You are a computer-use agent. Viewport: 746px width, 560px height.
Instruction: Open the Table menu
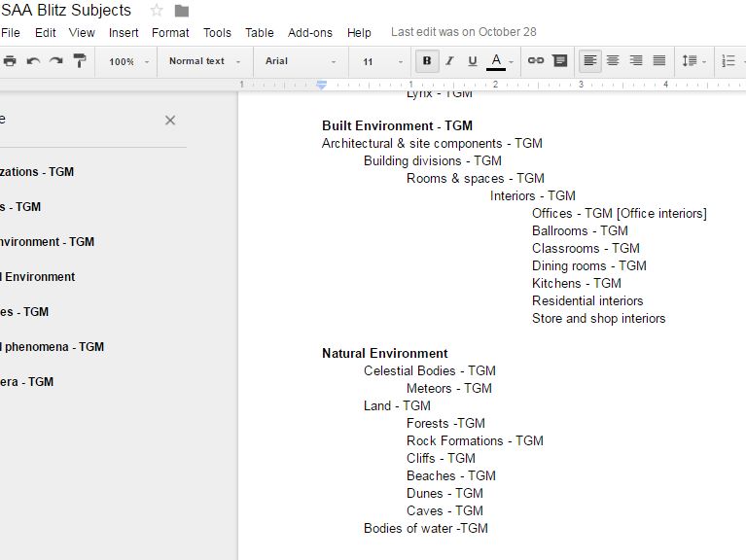pos(260,33)
